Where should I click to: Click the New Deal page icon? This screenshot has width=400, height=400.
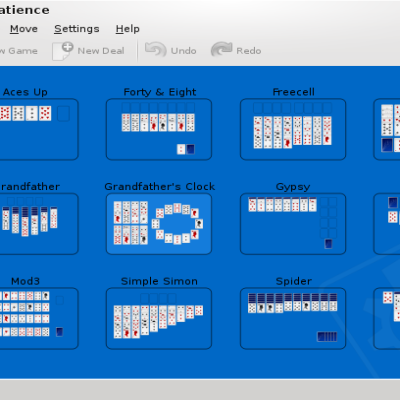tap(63, 51)
